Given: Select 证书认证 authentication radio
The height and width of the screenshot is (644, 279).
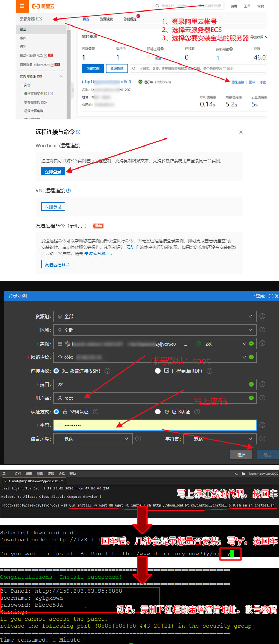Looking at the screenshot, I should (158, 412).
